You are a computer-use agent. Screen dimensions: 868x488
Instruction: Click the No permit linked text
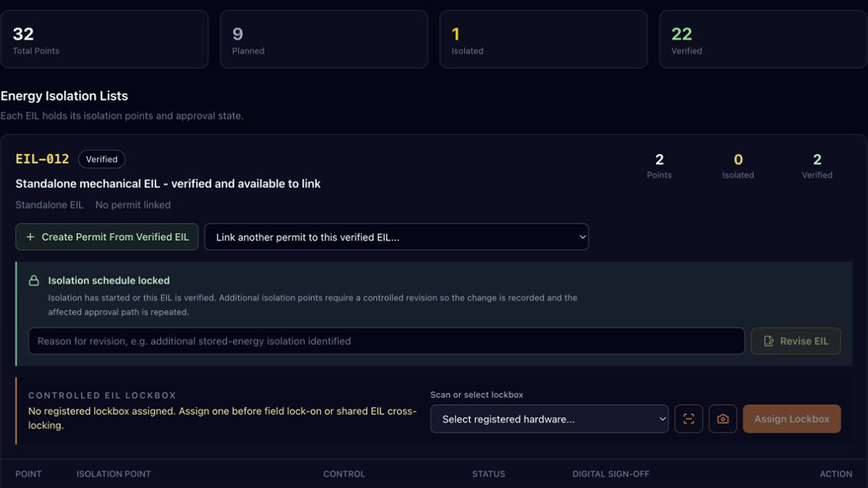point(133,205)
